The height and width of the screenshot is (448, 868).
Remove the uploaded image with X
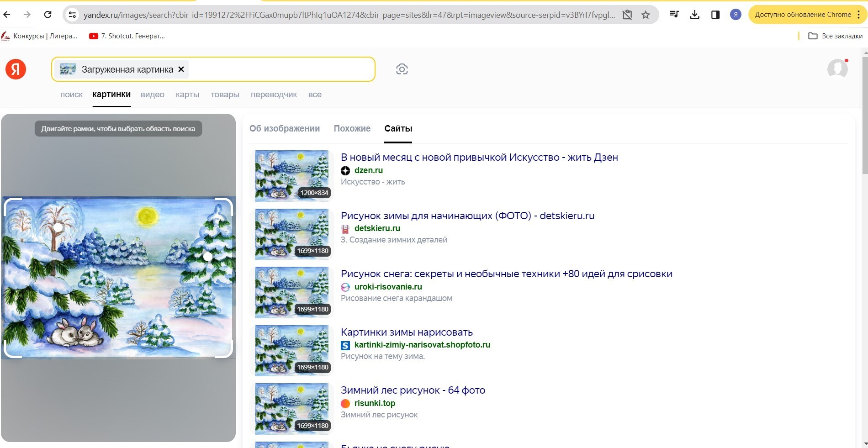click(181, 69)
